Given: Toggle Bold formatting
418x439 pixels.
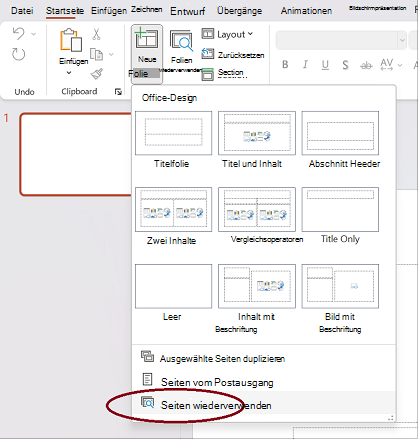Looking at the screenshot, I should 285,64.
